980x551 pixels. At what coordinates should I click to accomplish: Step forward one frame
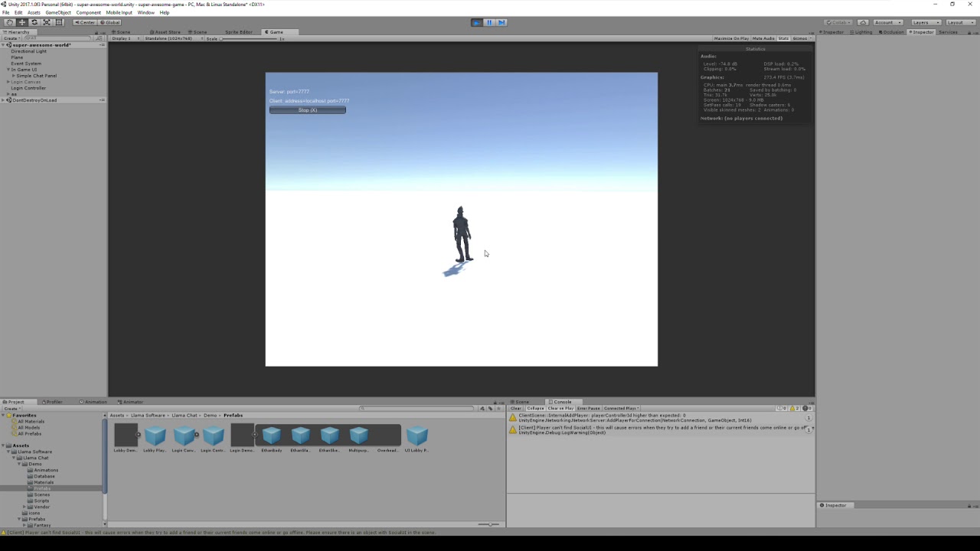coord(501,22)
